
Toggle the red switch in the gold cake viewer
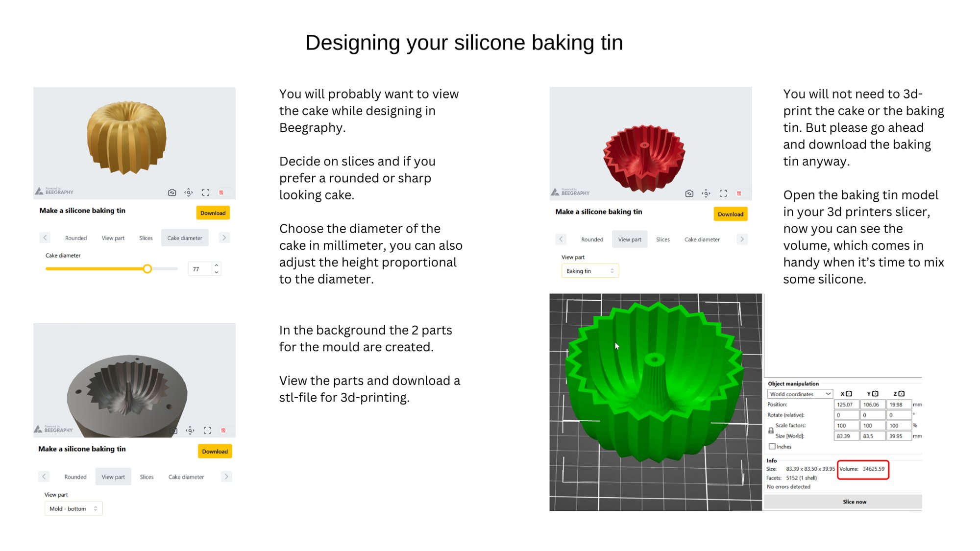pyautogui.click(x=222, y=192)
